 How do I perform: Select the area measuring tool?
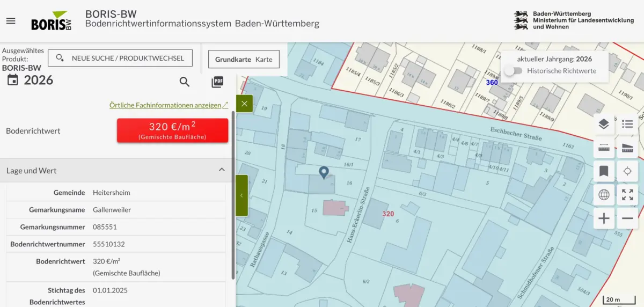point(627,148)
